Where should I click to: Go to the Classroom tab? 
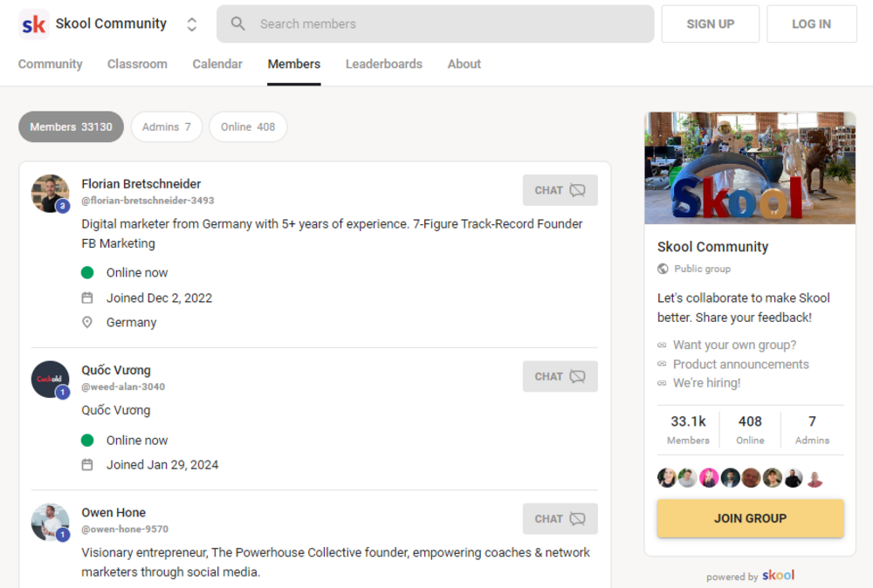(137, 64)
